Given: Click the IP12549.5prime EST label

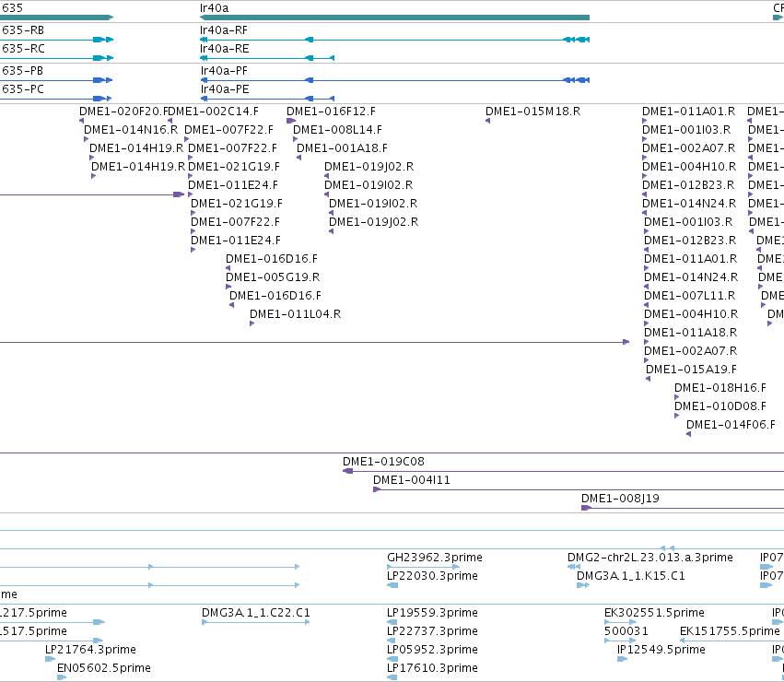Looking at the screenshot, I should click(x=661, y=650).
